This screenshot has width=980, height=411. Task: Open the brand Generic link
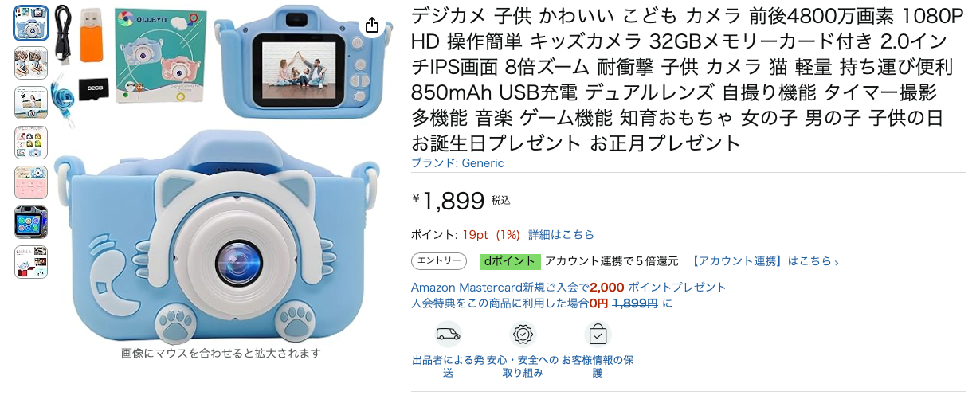tap(457, 163)
